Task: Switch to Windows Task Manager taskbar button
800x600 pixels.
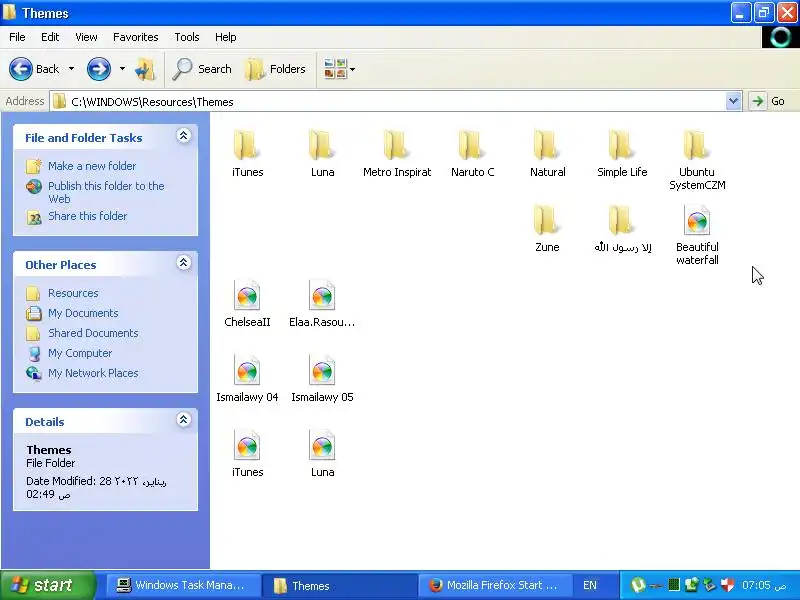Action: coord(183,585)
